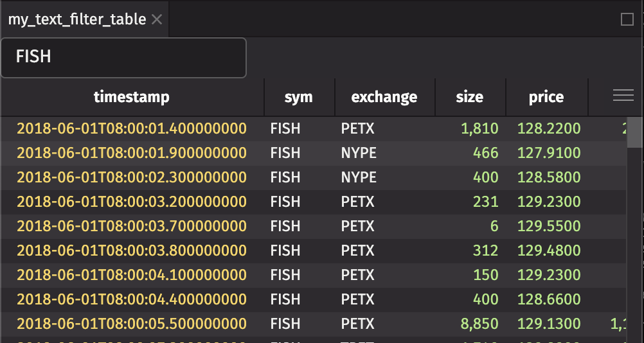
Task: Sort by the timestamp column header
Action: click(x=132, y=97)
